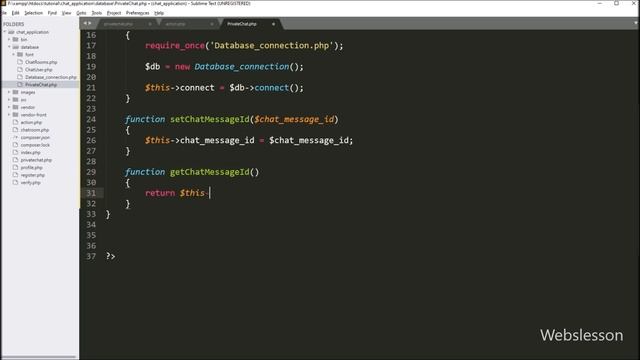Open action.php in the sidebar

(x=31, y=122)
